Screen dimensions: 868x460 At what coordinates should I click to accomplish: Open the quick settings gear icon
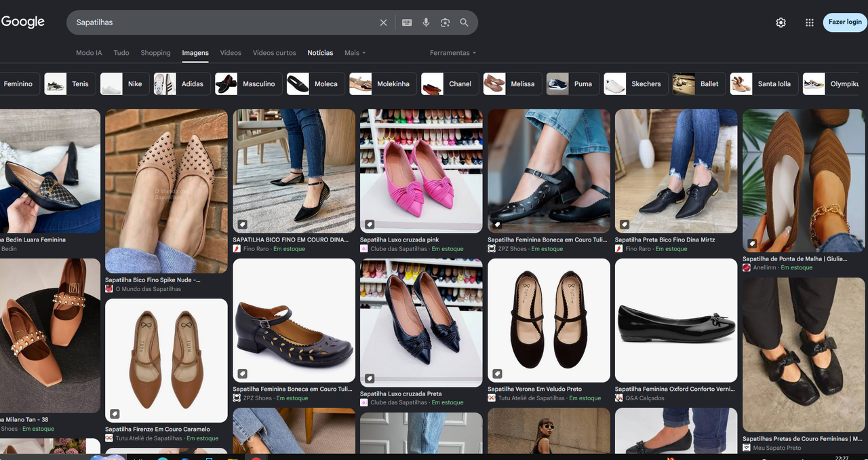(781, 22)
